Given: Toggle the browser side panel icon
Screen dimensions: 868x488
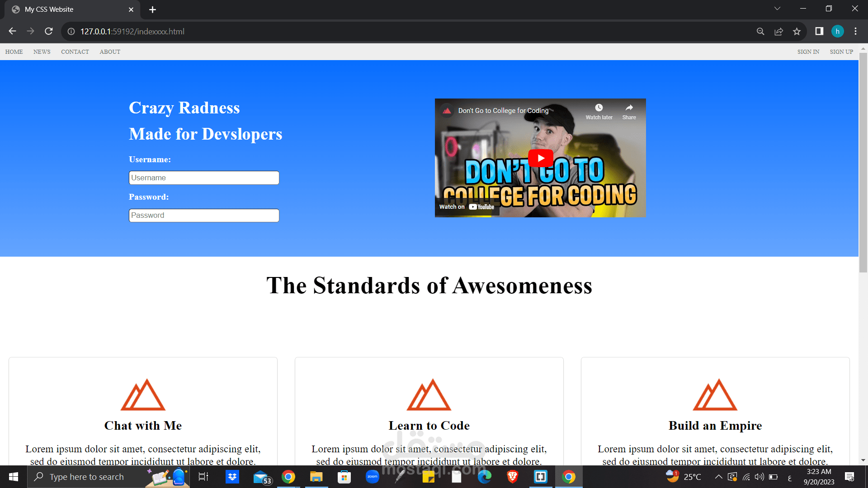Looking at the screenshot, I should (819, 31).
